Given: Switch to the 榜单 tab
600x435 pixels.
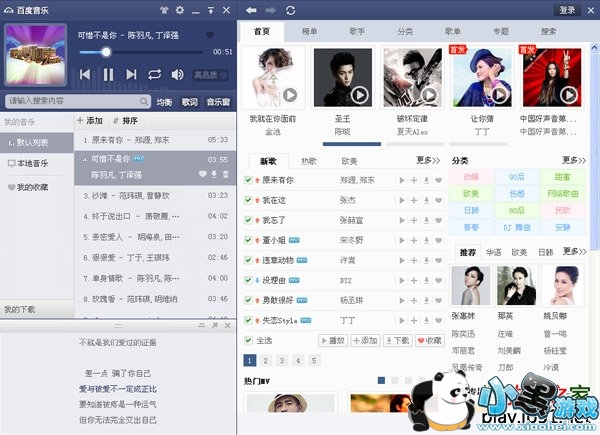Looking at the screenshot, I should (310, 31).
